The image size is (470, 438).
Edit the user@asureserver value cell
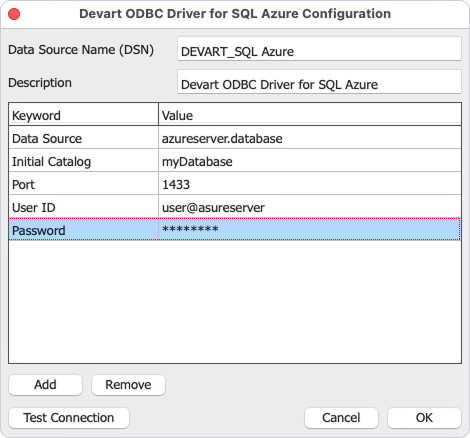tap(310, 207)
